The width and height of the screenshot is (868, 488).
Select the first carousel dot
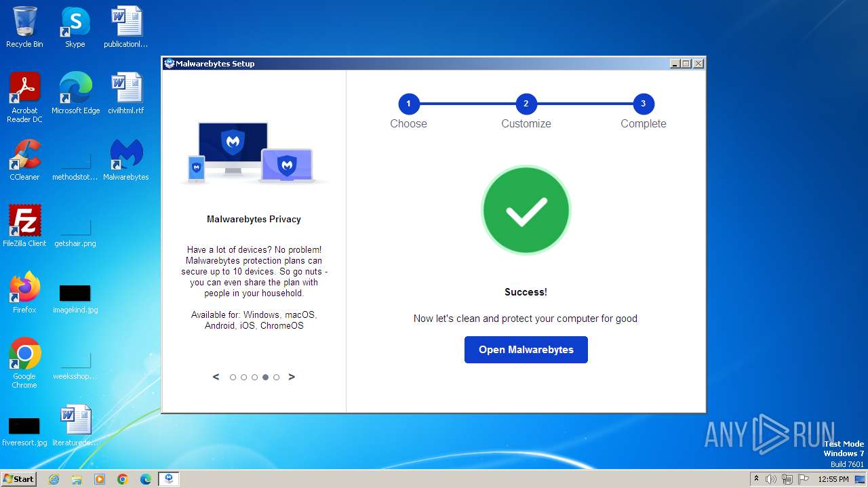(233, 378)
